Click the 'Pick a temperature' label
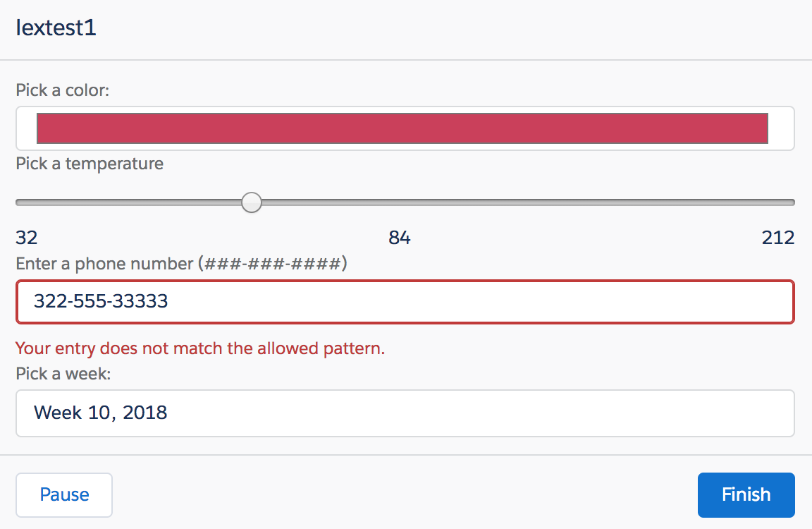This screenshot has width=812, height=529. point(90,164)
